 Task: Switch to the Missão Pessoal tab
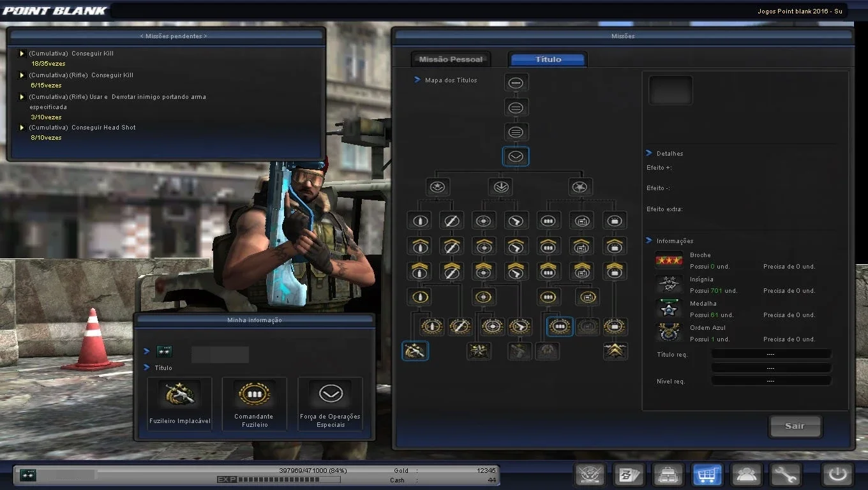coord(451,59)
